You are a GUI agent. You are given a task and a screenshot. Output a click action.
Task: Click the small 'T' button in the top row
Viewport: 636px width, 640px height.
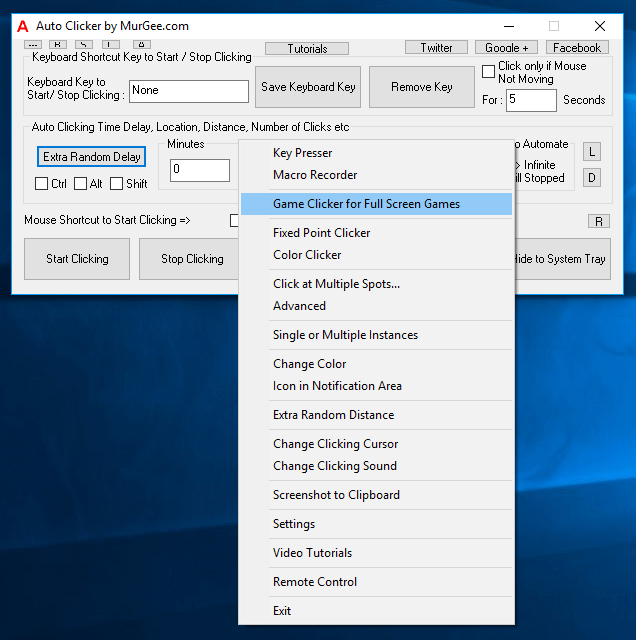tap(111, 44)
